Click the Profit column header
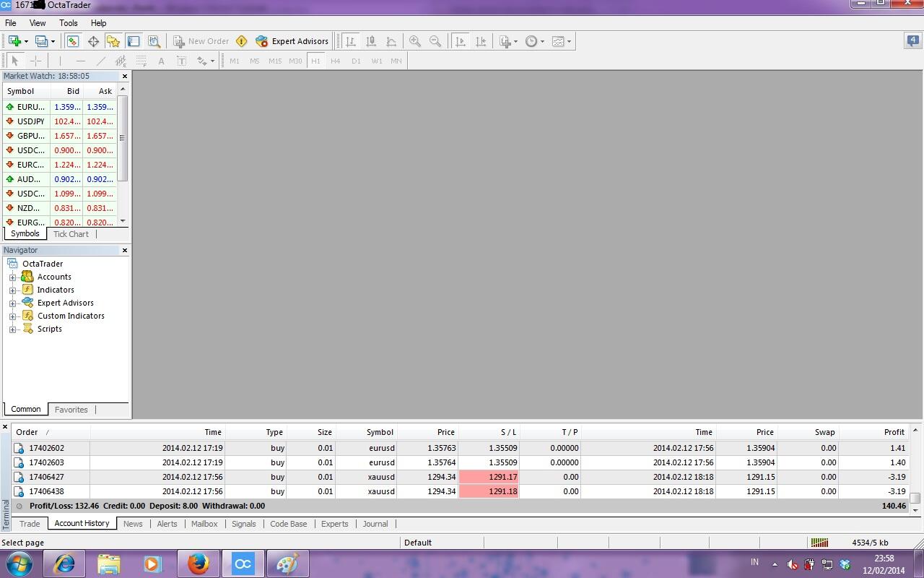Screen dimensions: 924x578 point(894,432)
